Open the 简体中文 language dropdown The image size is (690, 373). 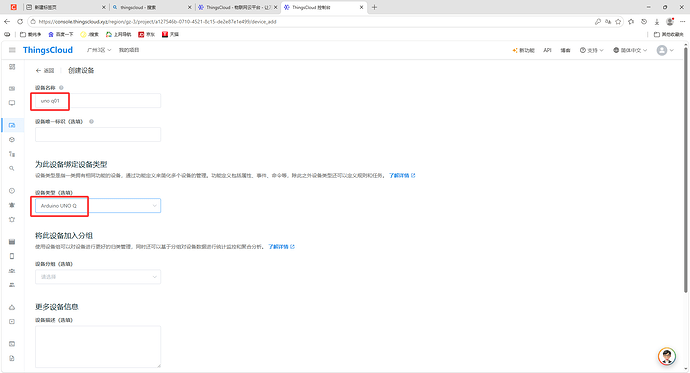630,50
